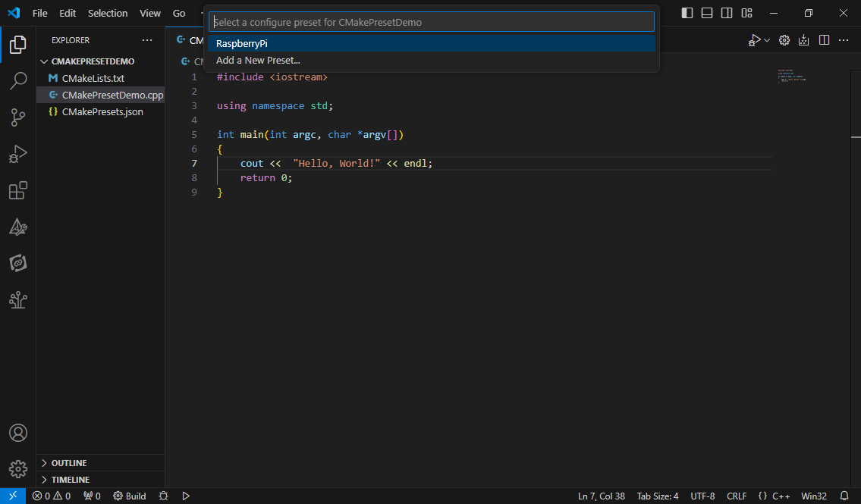Toggle primary side bar layout icon
Viewport: 861px width, 504px height.
pyautogui.click(x=687, y=13)
